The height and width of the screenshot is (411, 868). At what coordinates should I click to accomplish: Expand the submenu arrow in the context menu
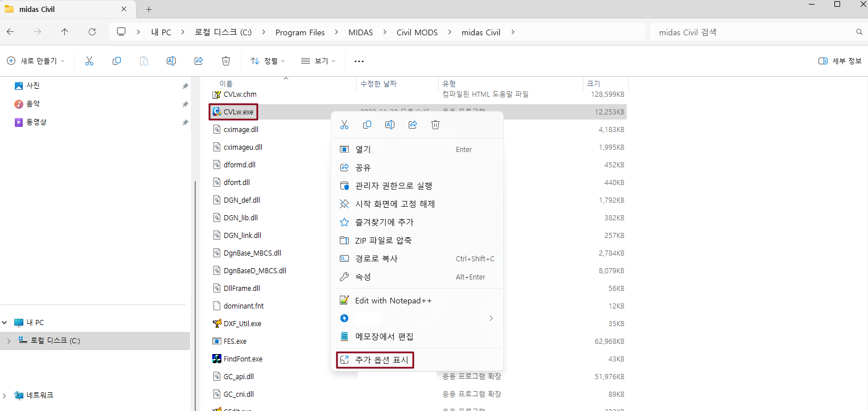tap(491, 318)
